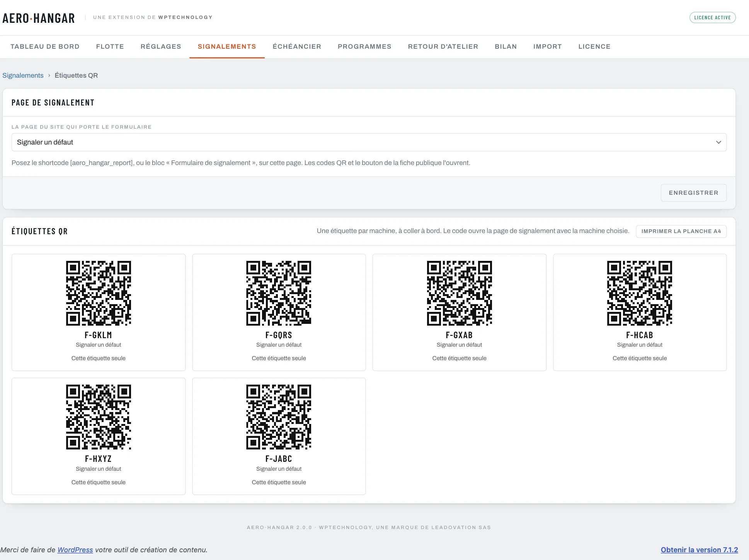
Task: Open the Import tab
Action: tap(547, 46)
